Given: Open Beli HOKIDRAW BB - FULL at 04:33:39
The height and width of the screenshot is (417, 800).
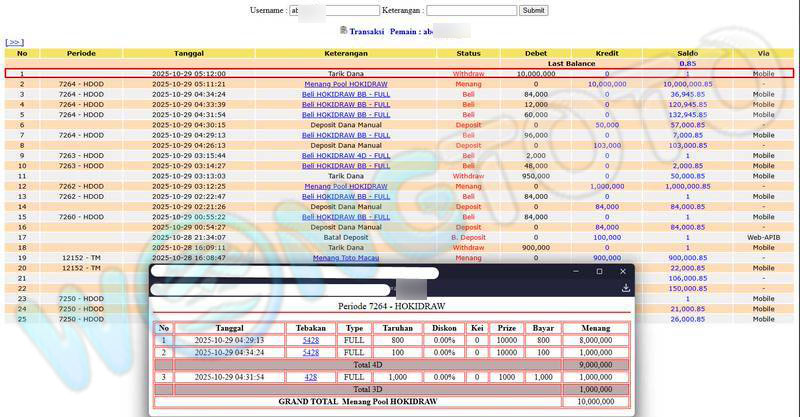Looking at the screenshot, I should click(345, 104).
